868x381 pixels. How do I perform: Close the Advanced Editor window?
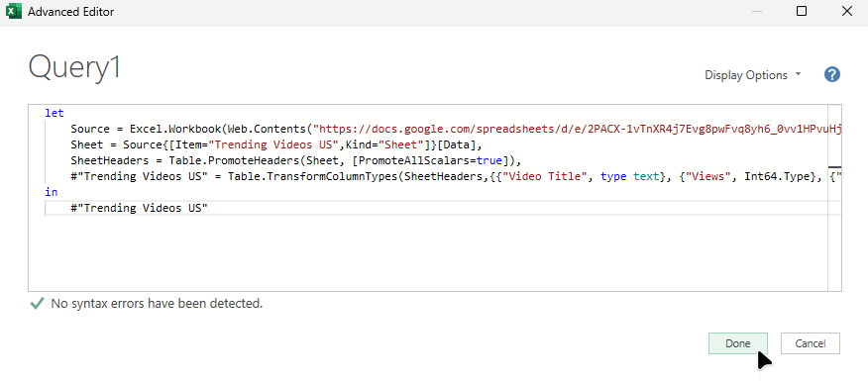pyautogui.click(x=846, y=11)
